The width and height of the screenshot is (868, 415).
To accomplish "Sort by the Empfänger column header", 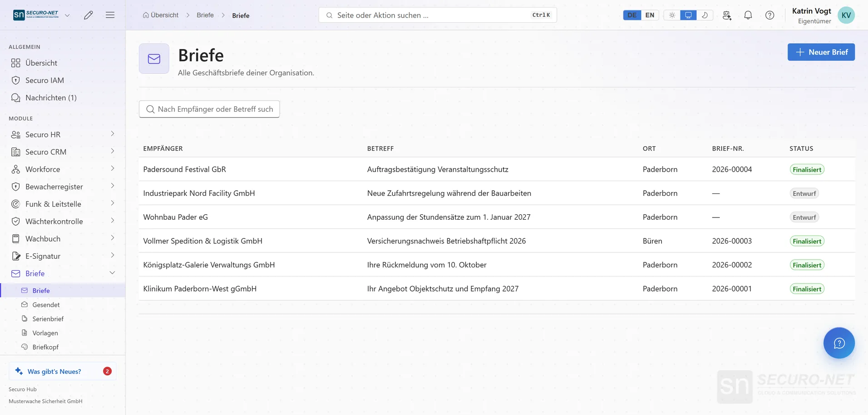I will (163, 148).
